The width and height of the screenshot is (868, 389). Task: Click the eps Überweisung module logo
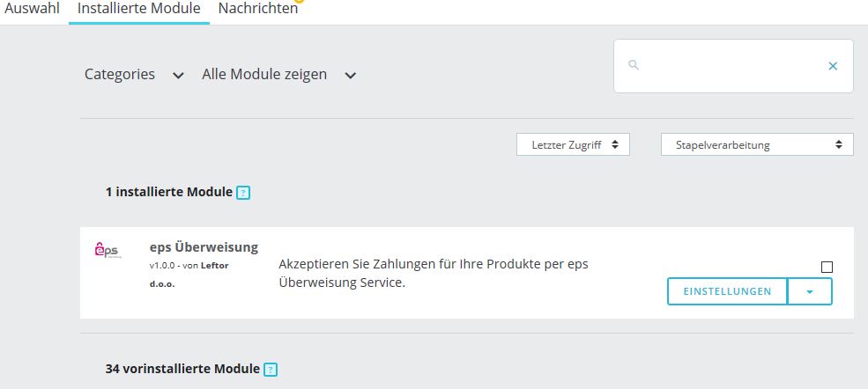[x=108, y=250]
